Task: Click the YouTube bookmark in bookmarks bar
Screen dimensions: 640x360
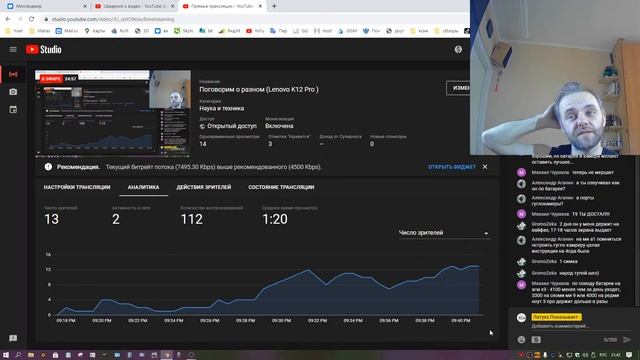Action: (256, 31)
